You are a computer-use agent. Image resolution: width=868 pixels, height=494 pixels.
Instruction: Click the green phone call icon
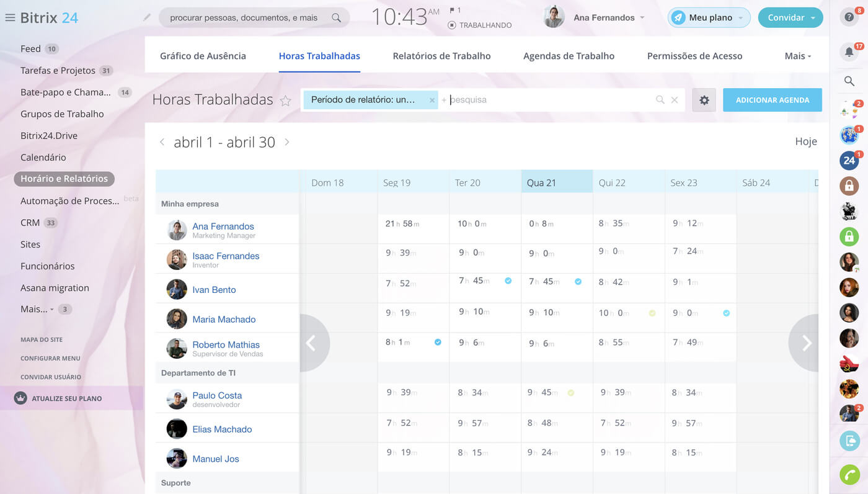click(x=849, y=474)
